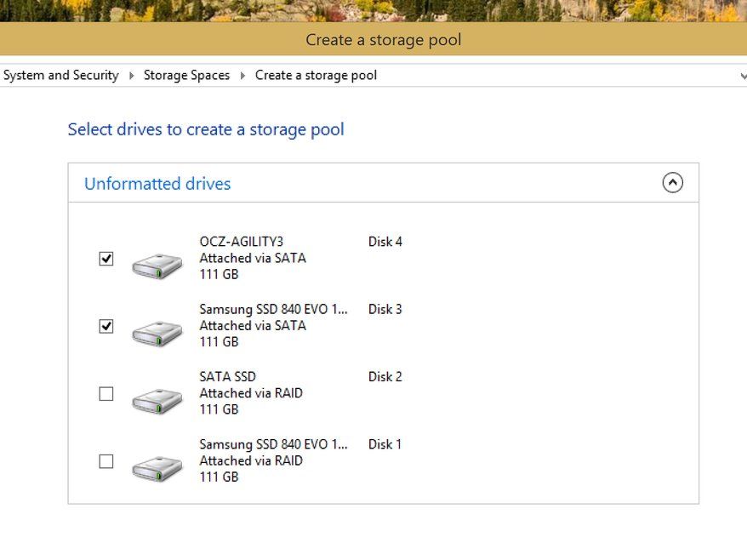The width and height of the screenshot is (747, 560).
Task: Uncheck the OCZ-AGILITY3 Disk 4 checkbox
Action: 106,259
